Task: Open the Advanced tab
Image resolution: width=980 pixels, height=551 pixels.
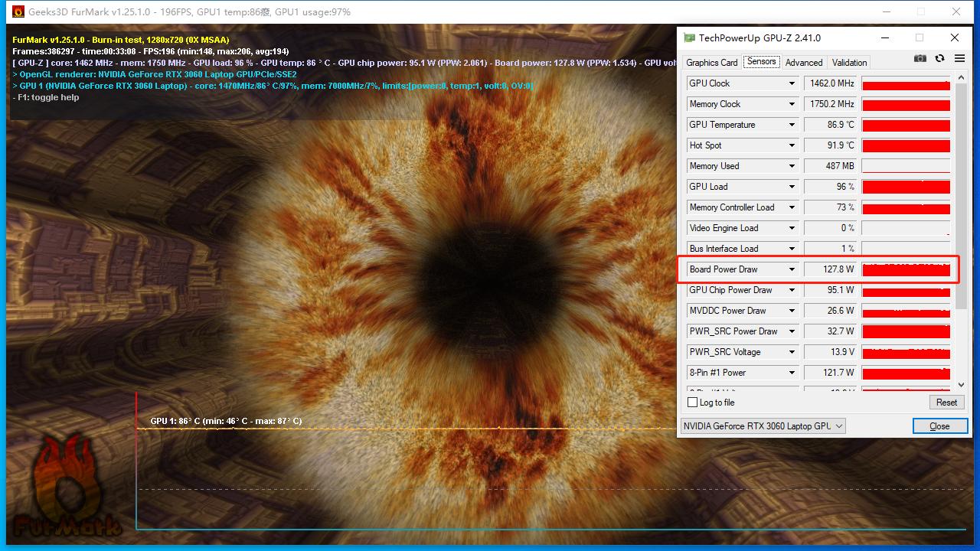Action: (803, 63)
